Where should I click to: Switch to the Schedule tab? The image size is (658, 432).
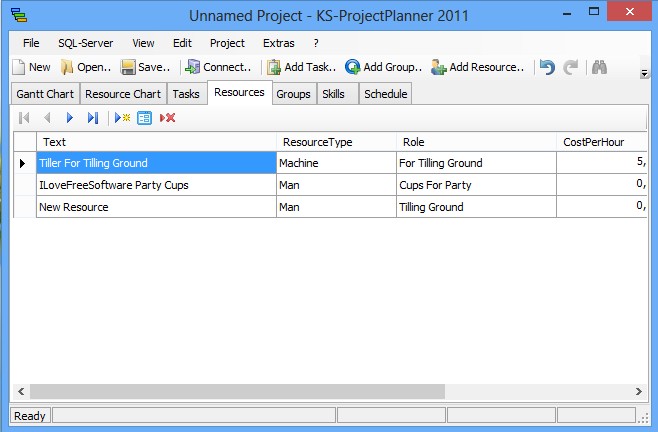(386, 94)
